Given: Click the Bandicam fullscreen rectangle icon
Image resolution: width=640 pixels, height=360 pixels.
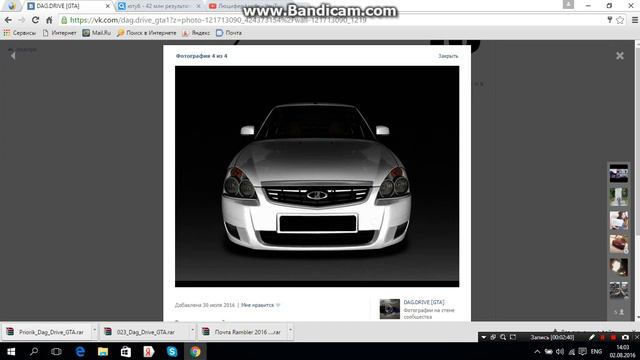Looking at the screenshot, I should point(513,337).
